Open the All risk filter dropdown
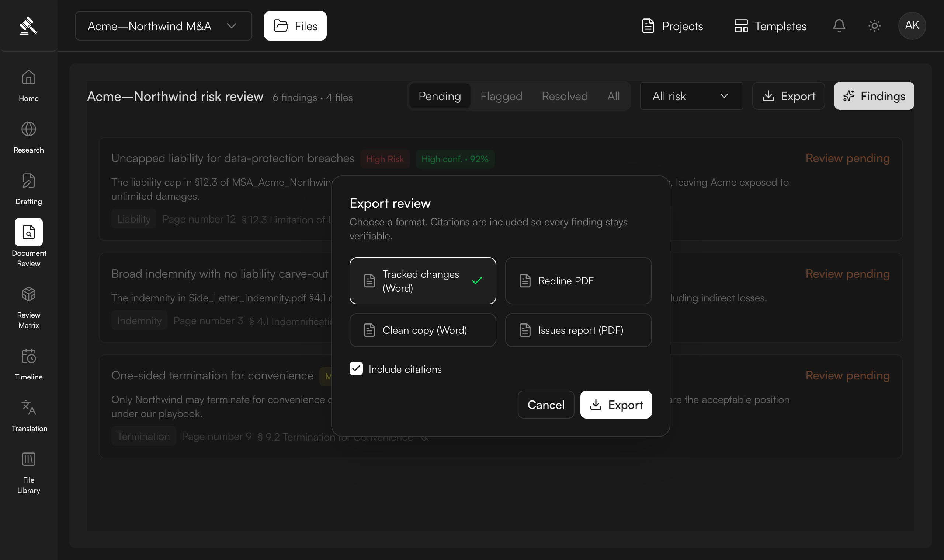This screenshot has width=944, height=560. click(691, 96)
